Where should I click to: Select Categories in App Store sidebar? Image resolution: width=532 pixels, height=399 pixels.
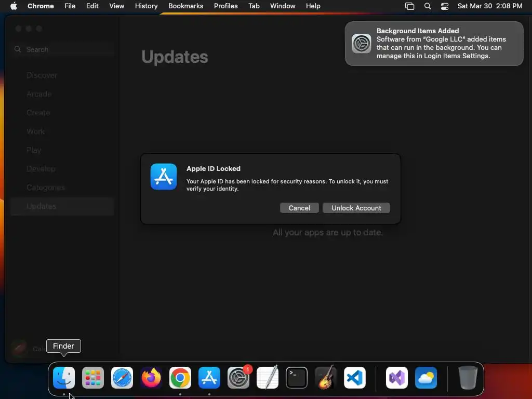(x=62, y=187)
